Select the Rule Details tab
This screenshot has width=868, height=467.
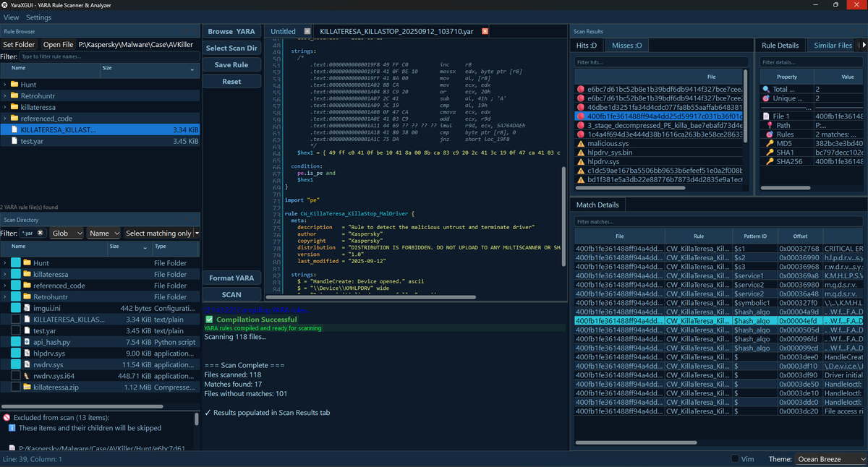point(780,45)
